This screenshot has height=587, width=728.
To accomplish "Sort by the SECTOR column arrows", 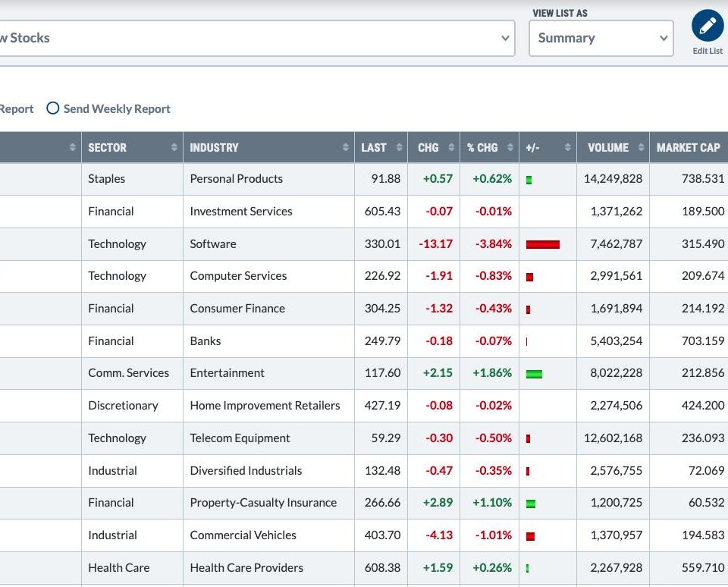I will [174, 148].
